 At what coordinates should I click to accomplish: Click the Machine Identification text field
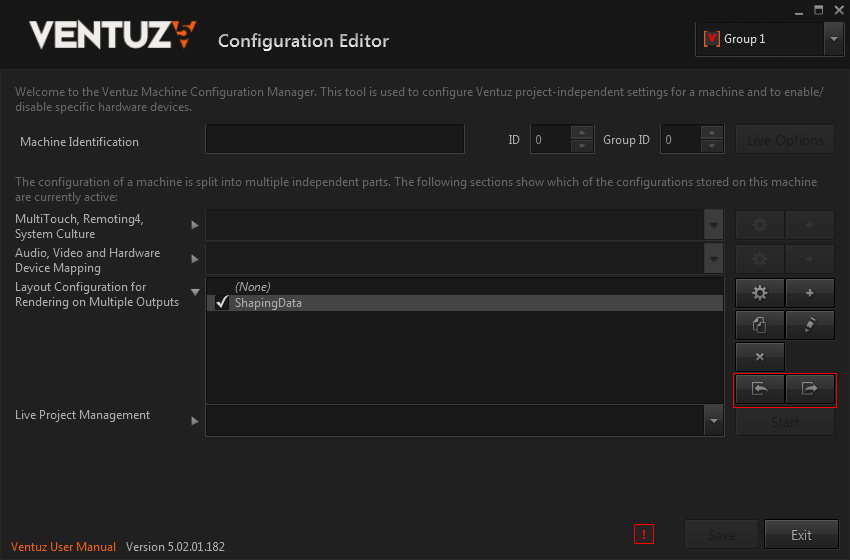tap(335, 140)
